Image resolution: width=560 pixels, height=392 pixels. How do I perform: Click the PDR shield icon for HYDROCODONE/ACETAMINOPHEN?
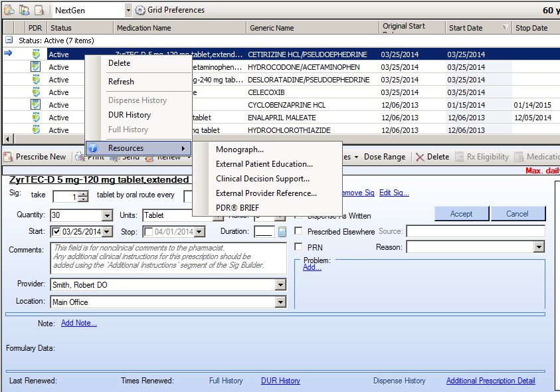pyautogui.click(x=36, y=66)
